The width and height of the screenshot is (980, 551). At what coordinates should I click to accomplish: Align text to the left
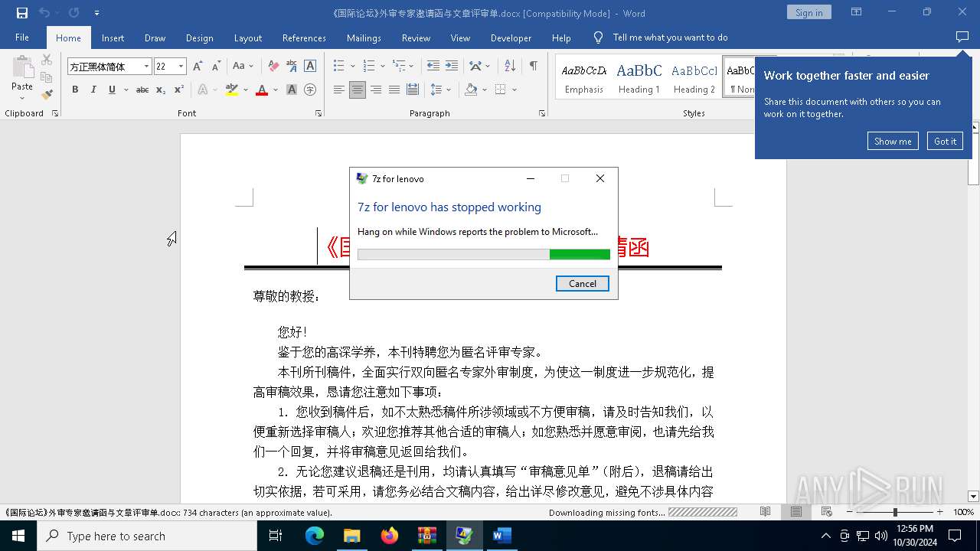[339, 90]
